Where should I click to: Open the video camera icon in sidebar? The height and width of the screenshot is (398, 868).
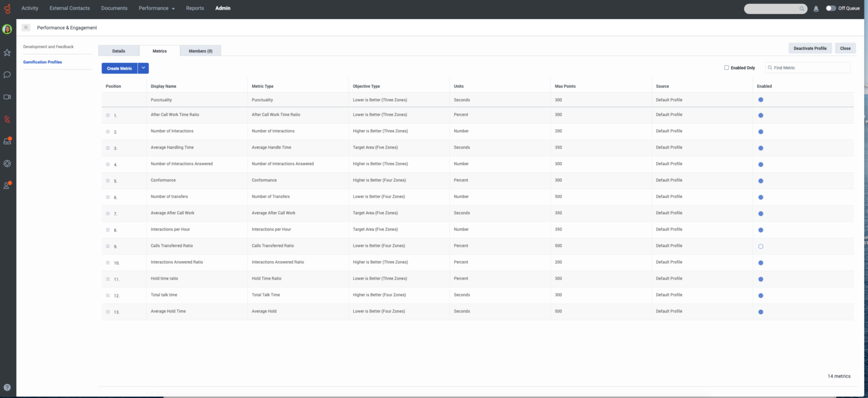pos(7,97)
